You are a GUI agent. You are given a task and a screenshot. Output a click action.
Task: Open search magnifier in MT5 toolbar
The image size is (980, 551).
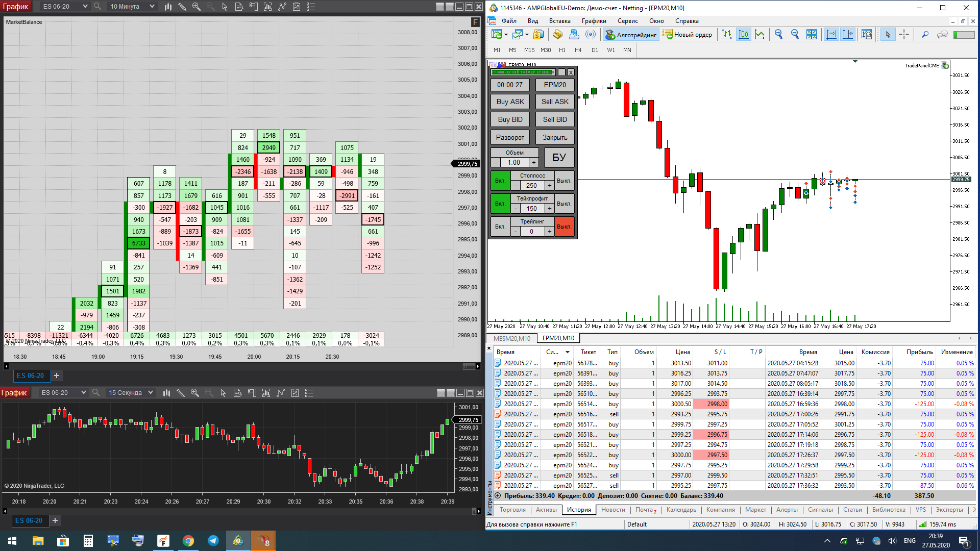pyautogui.click(x=925, y=35)
